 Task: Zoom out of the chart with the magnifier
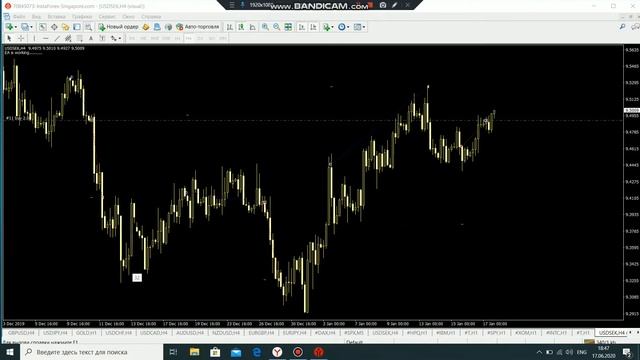click(277, 27)
